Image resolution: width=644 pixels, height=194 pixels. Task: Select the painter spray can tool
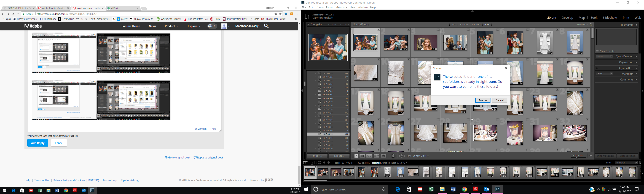click(x=393, y=156)
